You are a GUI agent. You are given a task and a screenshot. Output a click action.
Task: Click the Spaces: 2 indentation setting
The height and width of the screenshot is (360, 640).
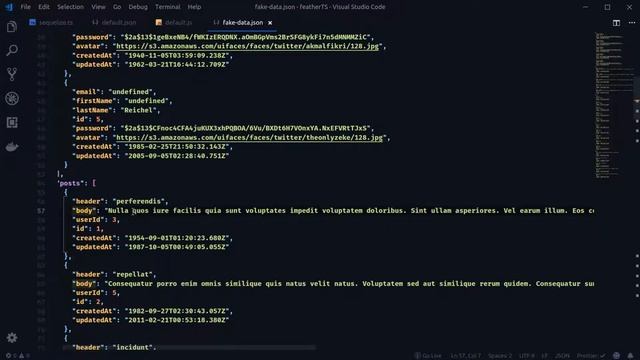[500, 356]
